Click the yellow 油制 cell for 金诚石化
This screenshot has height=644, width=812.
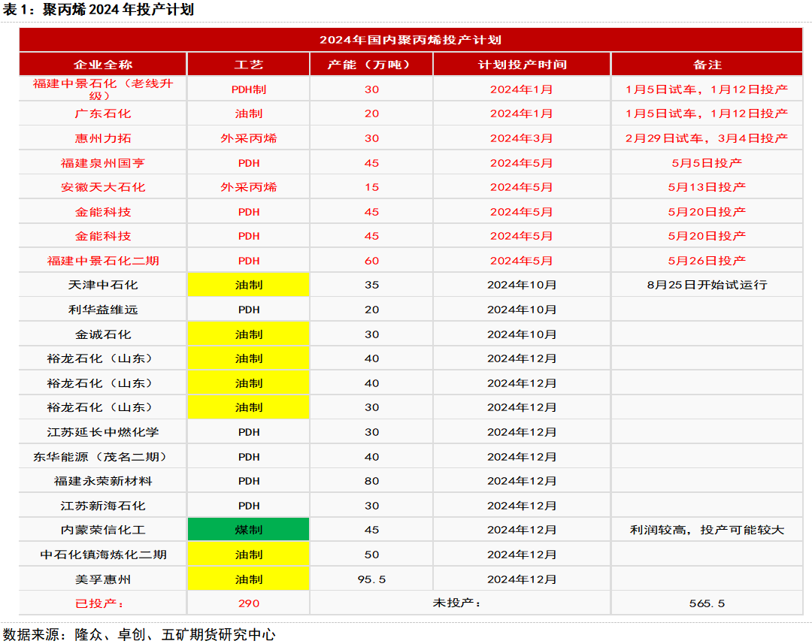249,334
